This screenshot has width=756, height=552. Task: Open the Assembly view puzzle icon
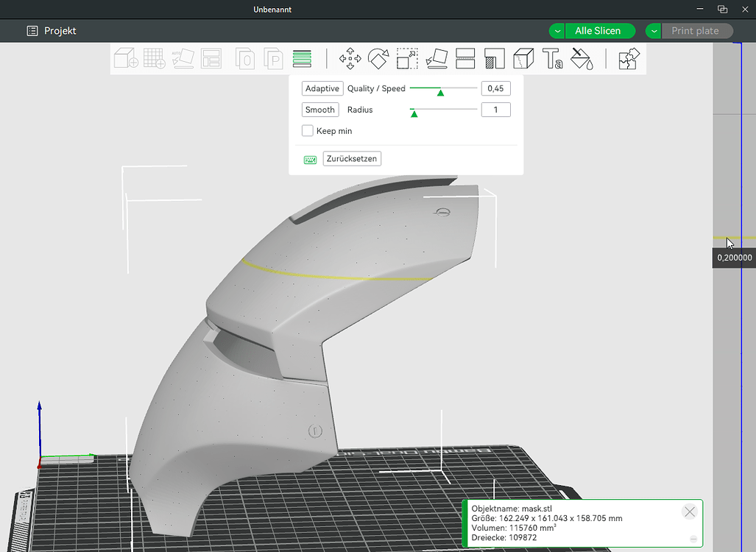(x=629, y=58)
